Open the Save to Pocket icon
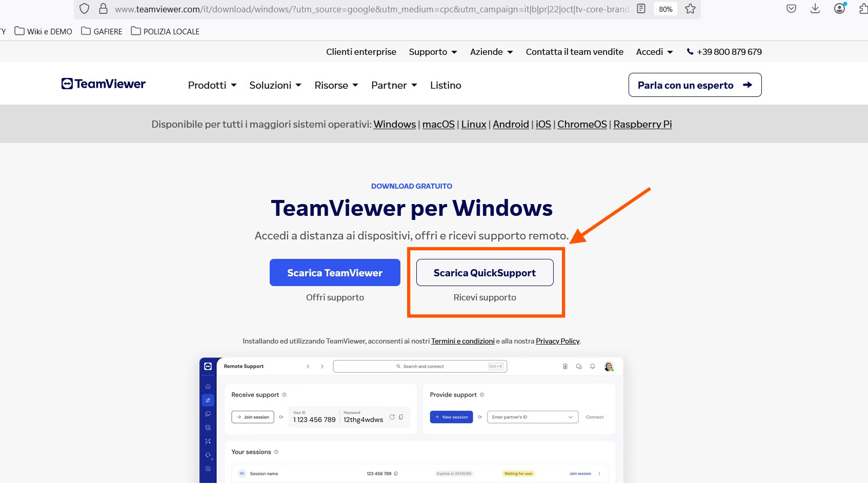 click(791, 9)
